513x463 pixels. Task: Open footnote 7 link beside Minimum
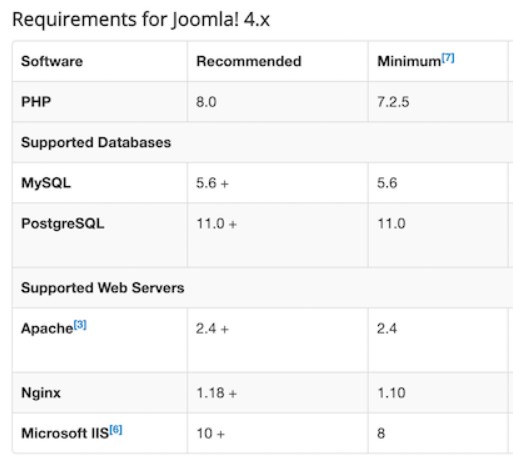[x=448, y=58]
